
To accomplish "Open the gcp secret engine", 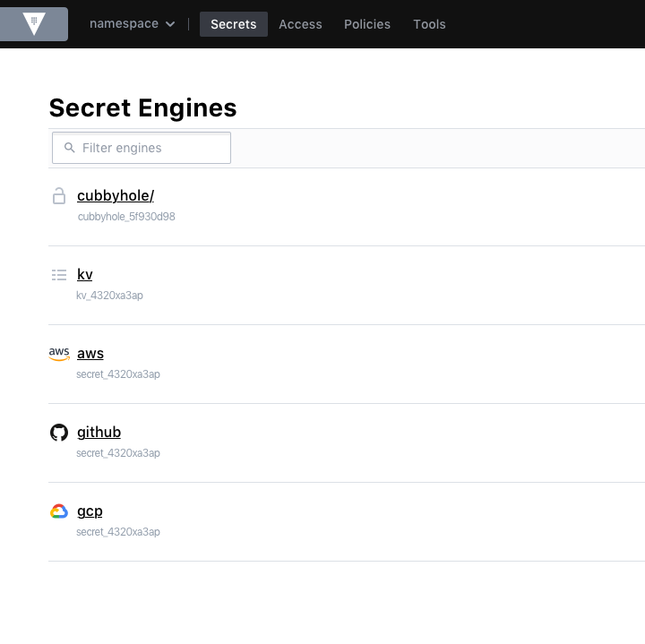I will click(90, 511).
